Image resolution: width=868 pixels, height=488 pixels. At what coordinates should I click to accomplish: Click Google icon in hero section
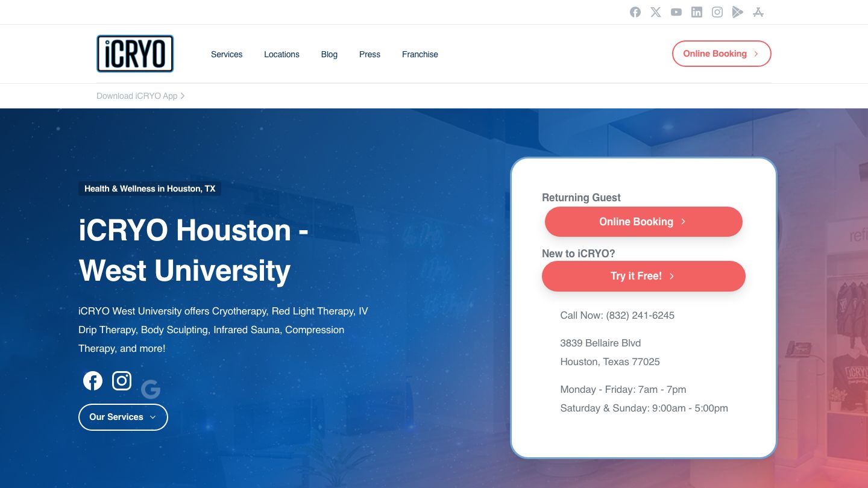[x=151, y=390]
